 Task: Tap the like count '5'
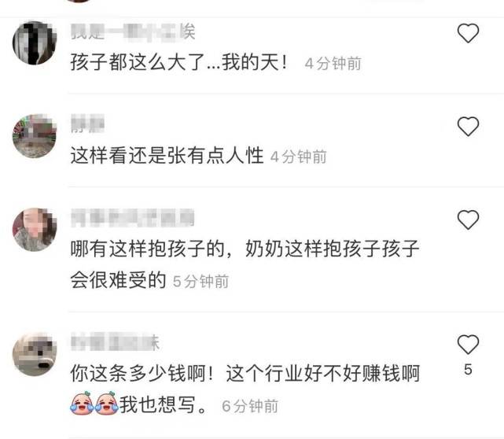pos(468,369)
